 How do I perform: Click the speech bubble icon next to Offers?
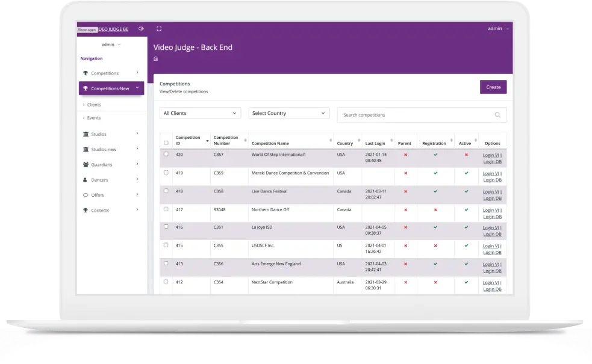pyautogui.click(x=86, y=195)
